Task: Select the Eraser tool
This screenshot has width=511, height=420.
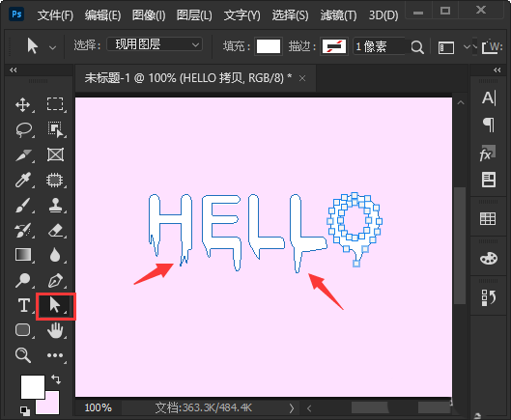Action: [x=55, y=230]
